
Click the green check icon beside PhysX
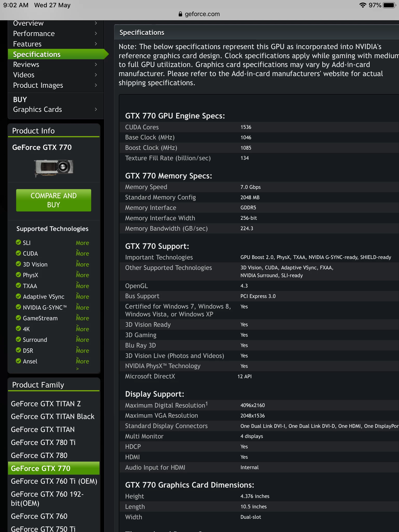pos(18,275)
